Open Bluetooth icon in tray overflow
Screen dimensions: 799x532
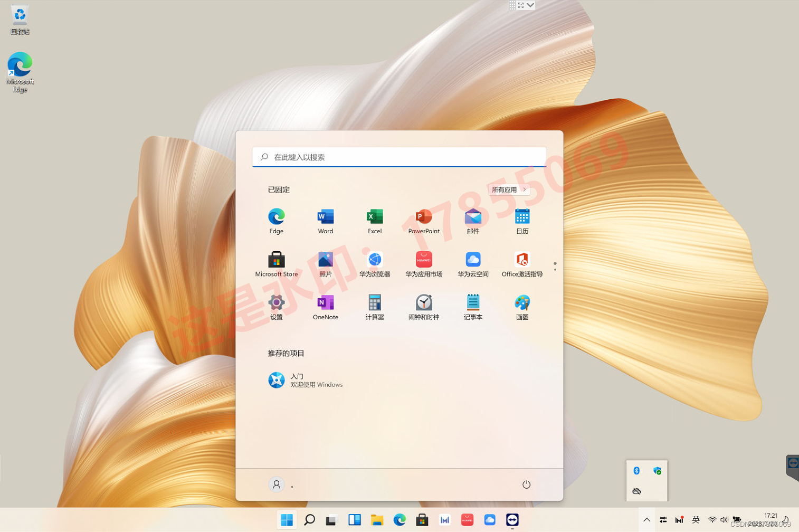636,471
